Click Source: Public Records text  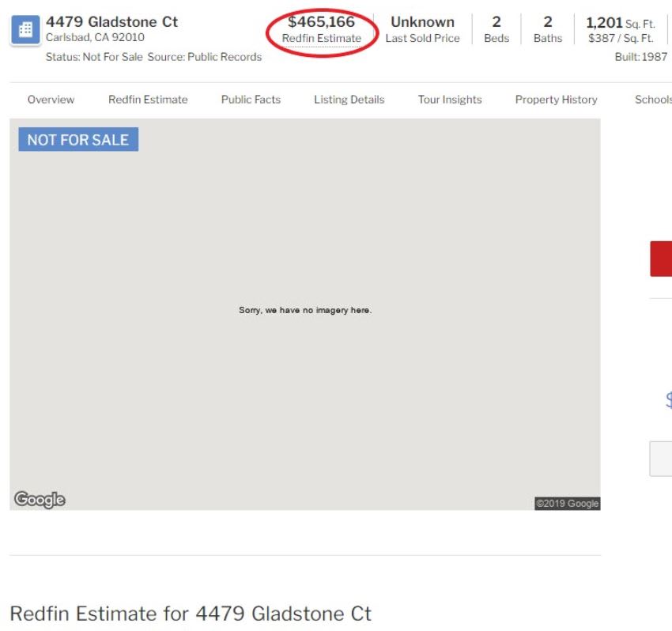pos(205,57)
